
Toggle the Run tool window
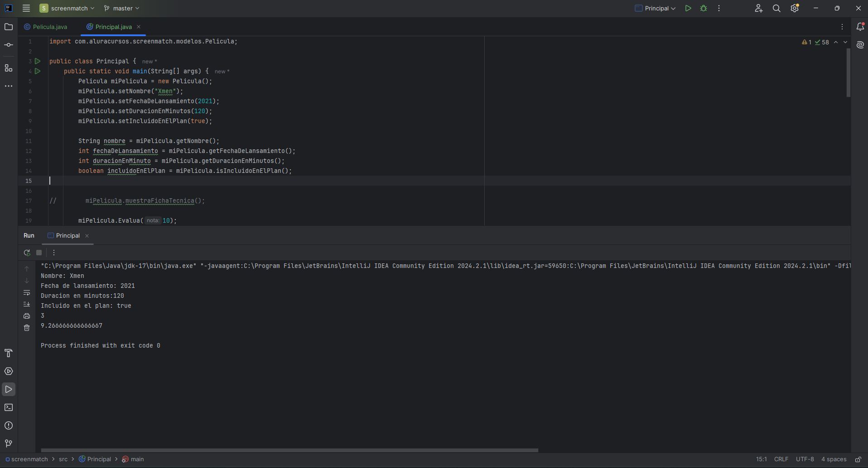pos(9,389)
